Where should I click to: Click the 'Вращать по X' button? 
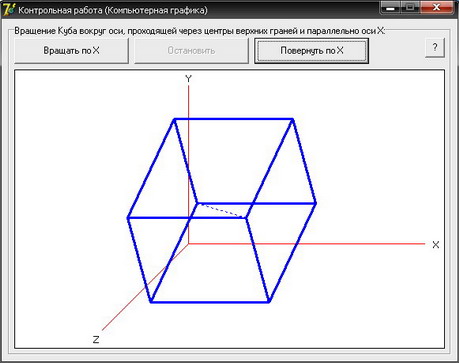[x=71, y=51]
